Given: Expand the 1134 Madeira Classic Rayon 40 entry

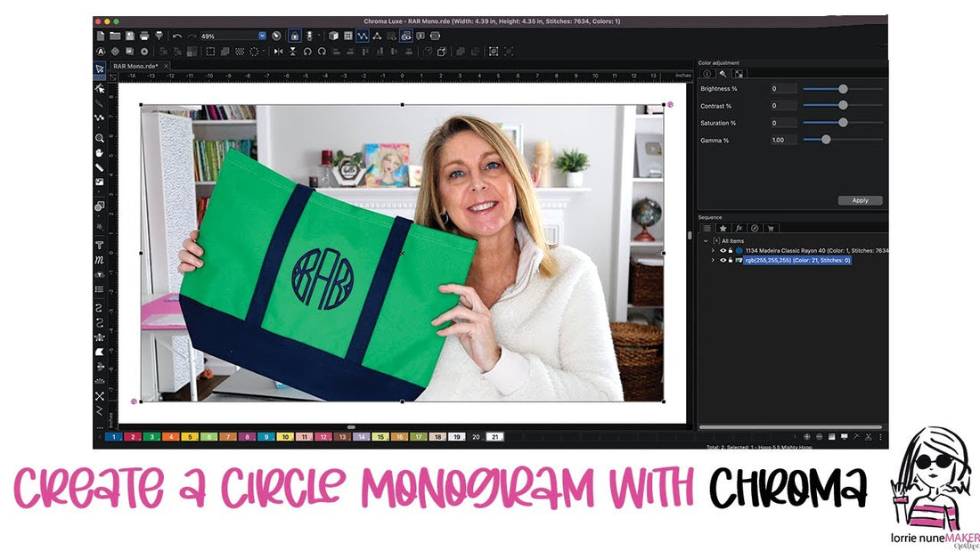Looking at the screenshot, I should pos(713,250).
